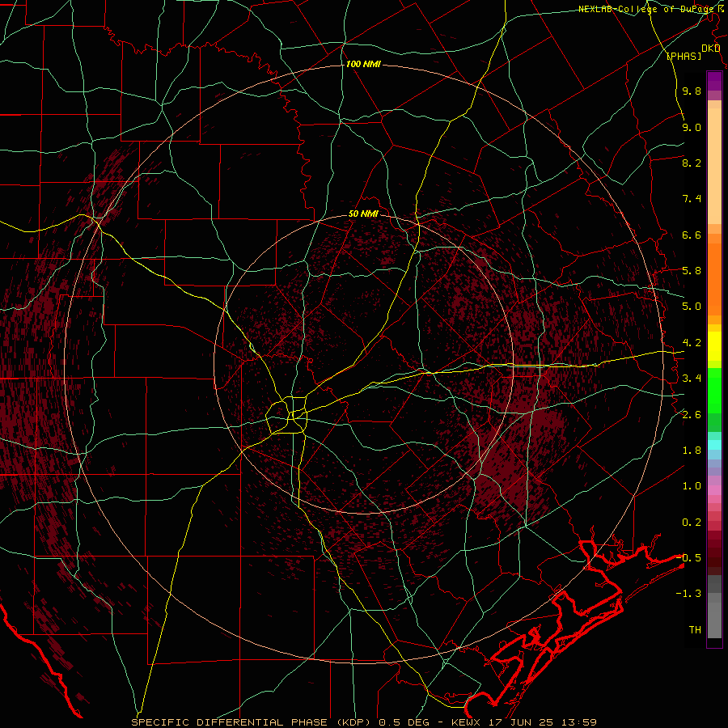Click "SPECIFIC DIFFERENTIAL PHASE (KDP)" in the caption

(x=253, y=722)
